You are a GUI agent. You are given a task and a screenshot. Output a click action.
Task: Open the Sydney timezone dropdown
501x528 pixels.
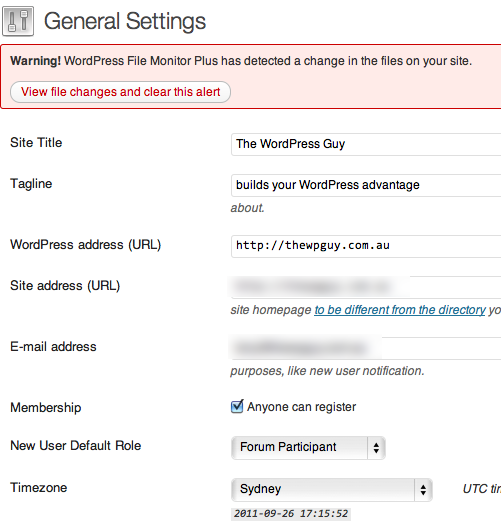coord(332,490)
